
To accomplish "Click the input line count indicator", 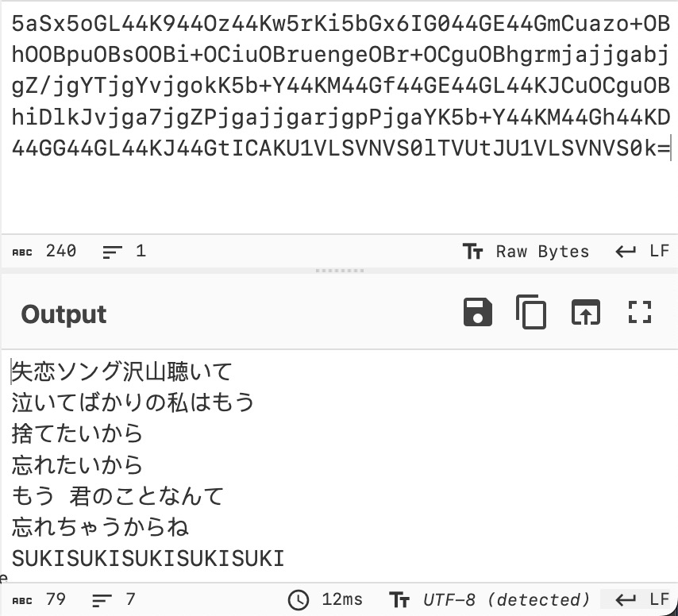I will coord(124,251).
